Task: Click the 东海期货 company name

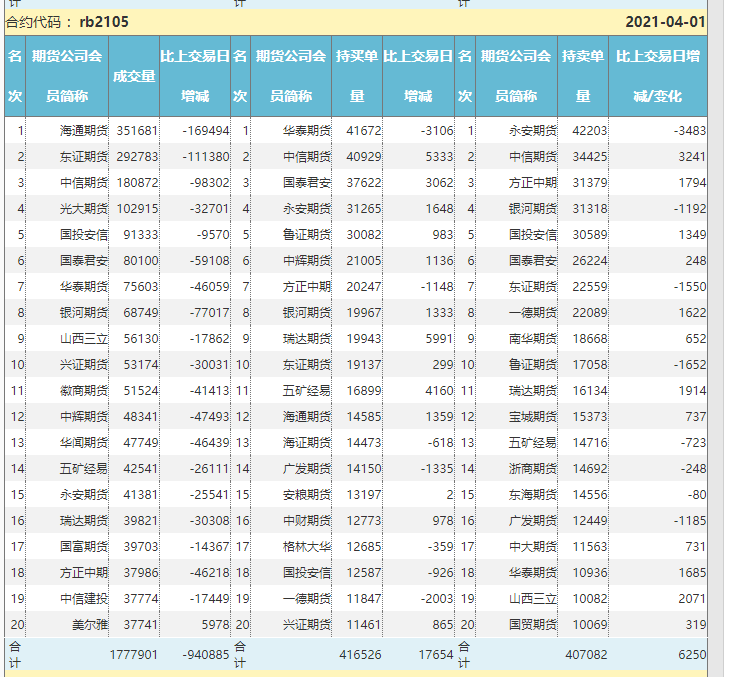Action: [x=532, y=494]
